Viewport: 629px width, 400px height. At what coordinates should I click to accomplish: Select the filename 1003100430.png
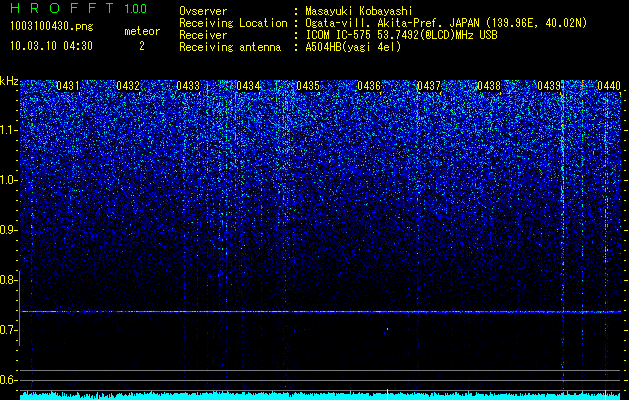52,27
